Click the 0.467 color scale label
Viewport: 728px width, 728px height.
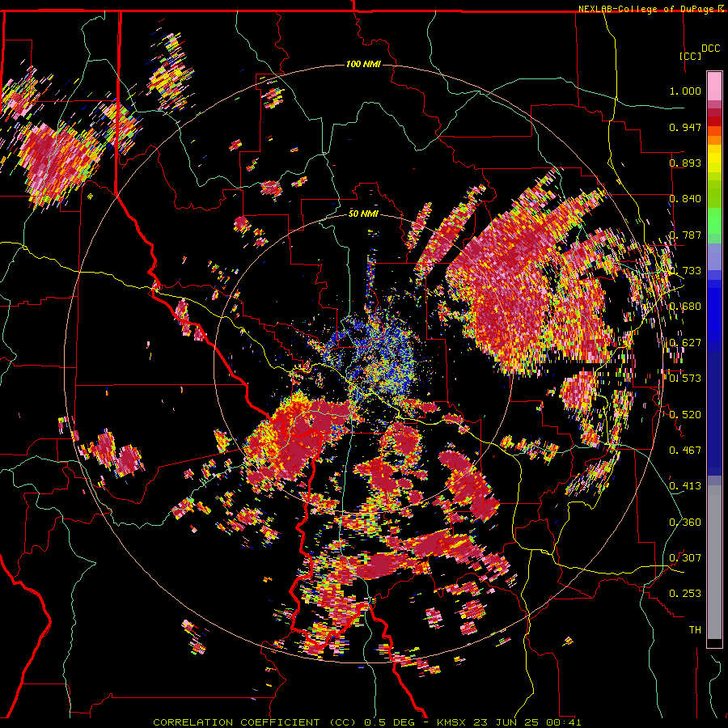pyautogui.click(x=685, y=450)
